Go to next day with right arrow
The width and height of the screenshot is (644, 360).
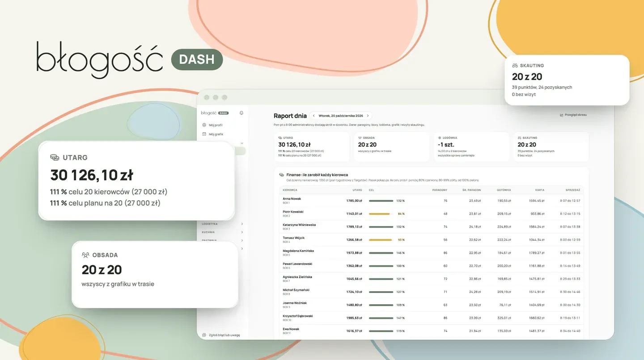[368, 116]
